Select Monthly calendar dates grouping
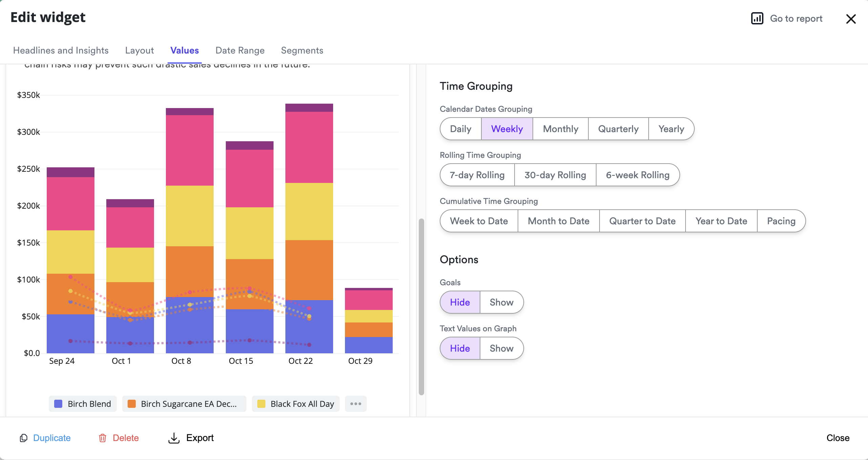Screen dimensions: 868x460 [560, 129]
